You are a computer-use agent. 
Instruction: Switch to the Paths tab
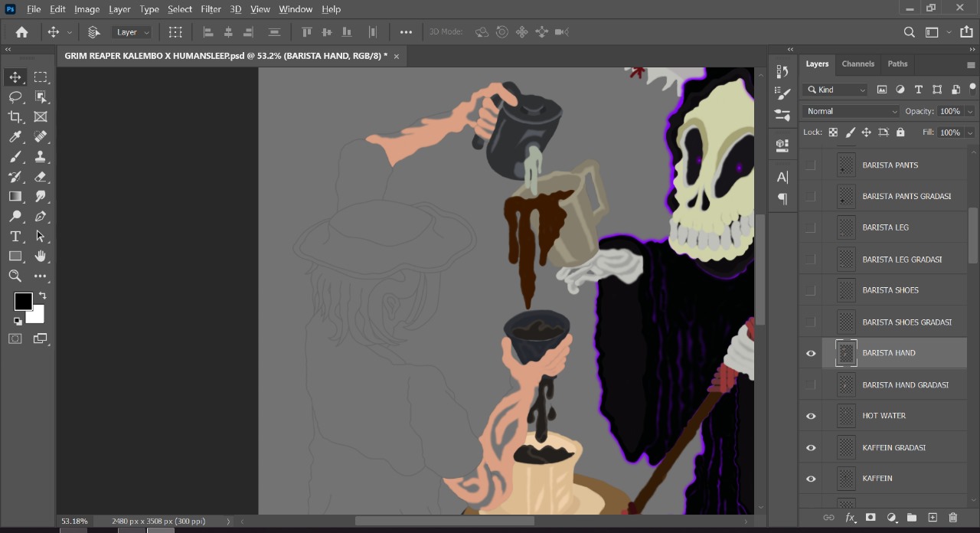pos(897,64)
